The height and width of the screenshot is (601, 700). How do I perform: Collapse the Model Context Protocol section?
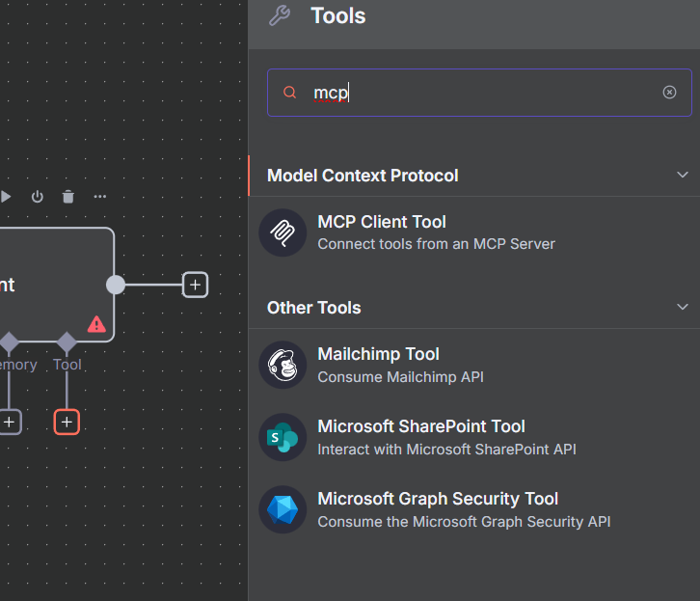click(x=682, y=175)
